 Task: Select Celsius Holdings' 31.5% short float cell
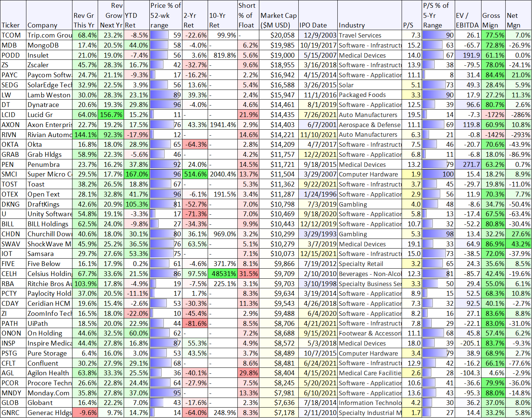click(248, 273)
